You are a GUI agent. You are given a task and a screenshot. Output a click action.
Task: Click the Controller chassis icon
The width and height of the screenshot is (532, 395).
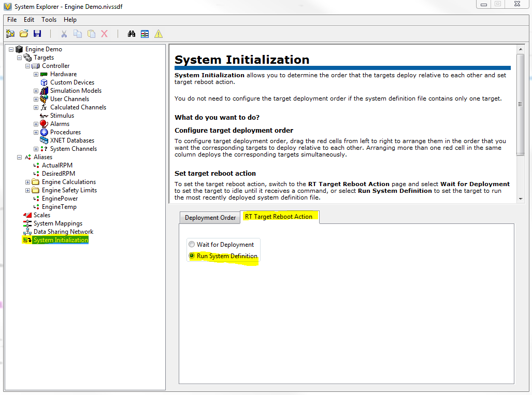point(36,66)
